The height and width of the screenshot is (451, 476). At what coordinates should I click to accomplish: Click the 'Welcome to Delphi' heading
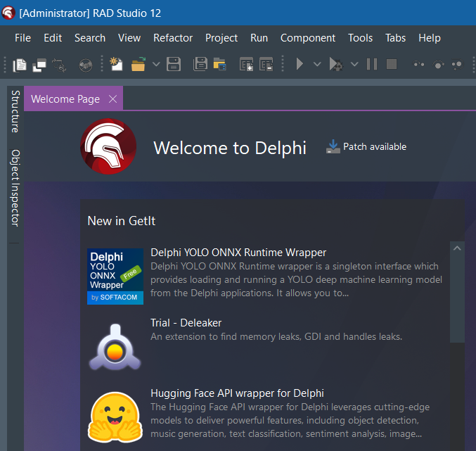point(230,148)
